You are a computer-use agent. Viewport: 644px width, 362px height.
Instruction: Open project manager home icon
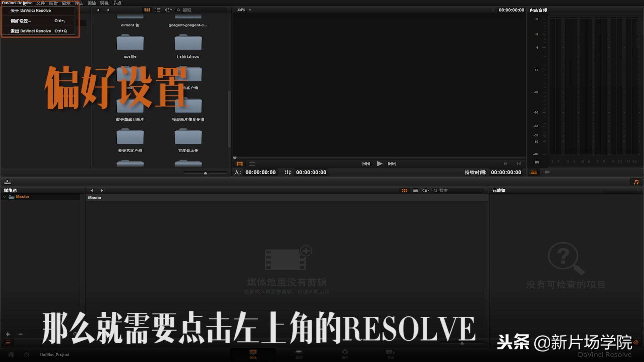[x=11, y=355]
